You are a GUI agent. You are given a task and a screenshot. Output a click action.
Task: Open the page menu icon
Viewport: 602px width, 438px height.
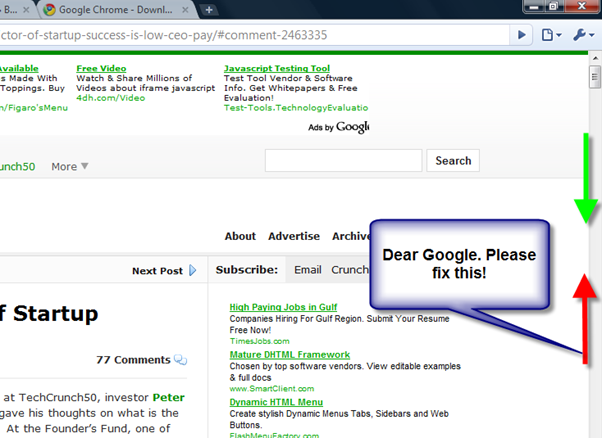coord(551,35)
